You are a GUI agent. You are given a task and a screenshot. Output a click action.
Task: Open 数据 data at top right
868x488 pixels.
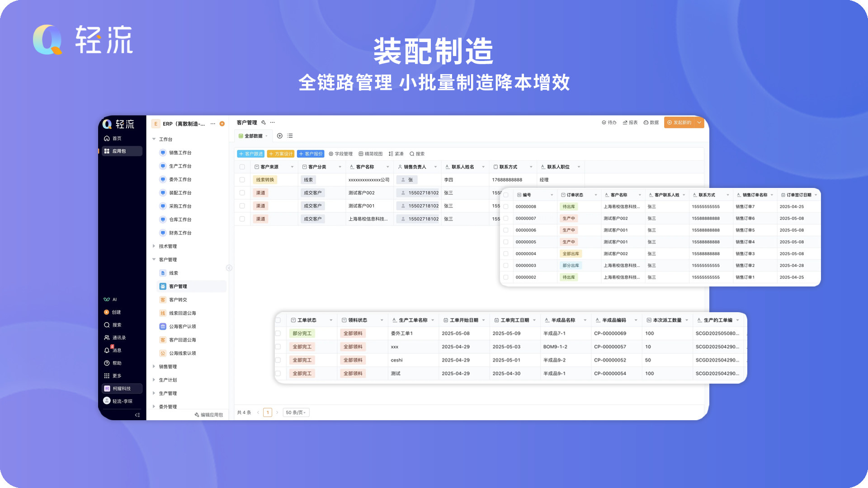coord(651,122)
